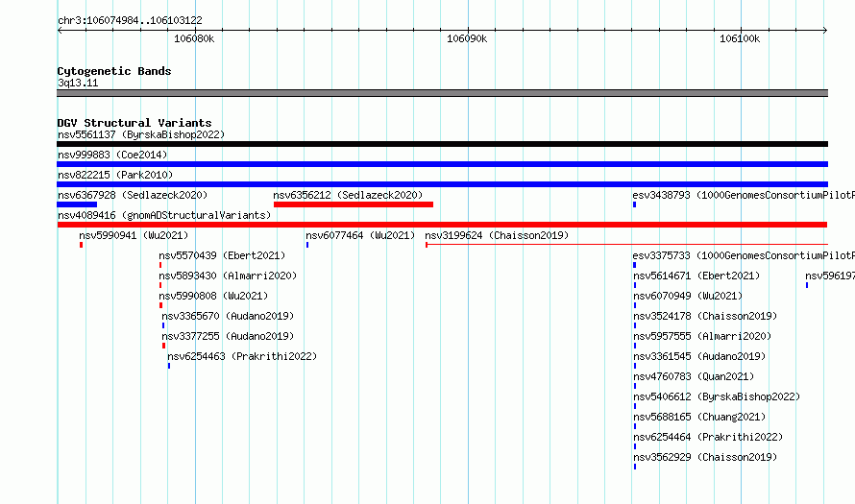Click nsv5406612 (ByrskaBishop2022) label
The width and height of the screenshot is (855, 504).
[717, 396]
